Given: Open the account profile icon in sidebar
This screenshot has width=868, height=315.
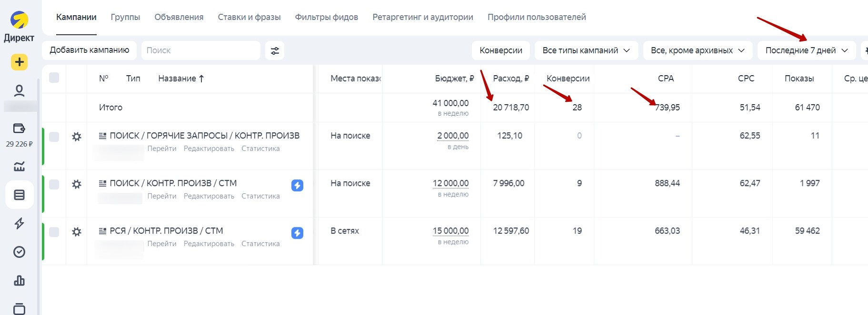Looking at the screenshot, I should 19,90.
